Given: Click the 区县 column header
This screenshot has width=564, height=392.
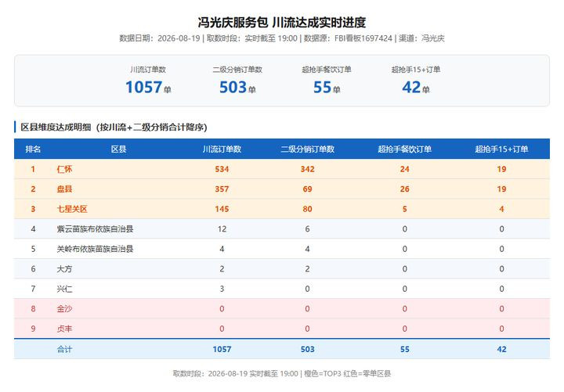Looking at the screenshot, I should coord(119,149).
